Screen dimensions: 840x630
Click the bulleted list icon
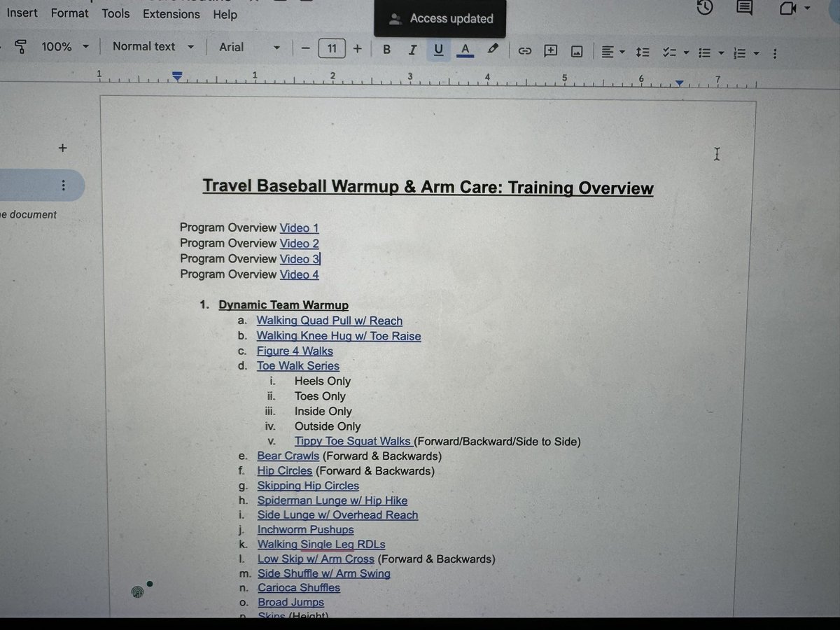click(705, 52)
